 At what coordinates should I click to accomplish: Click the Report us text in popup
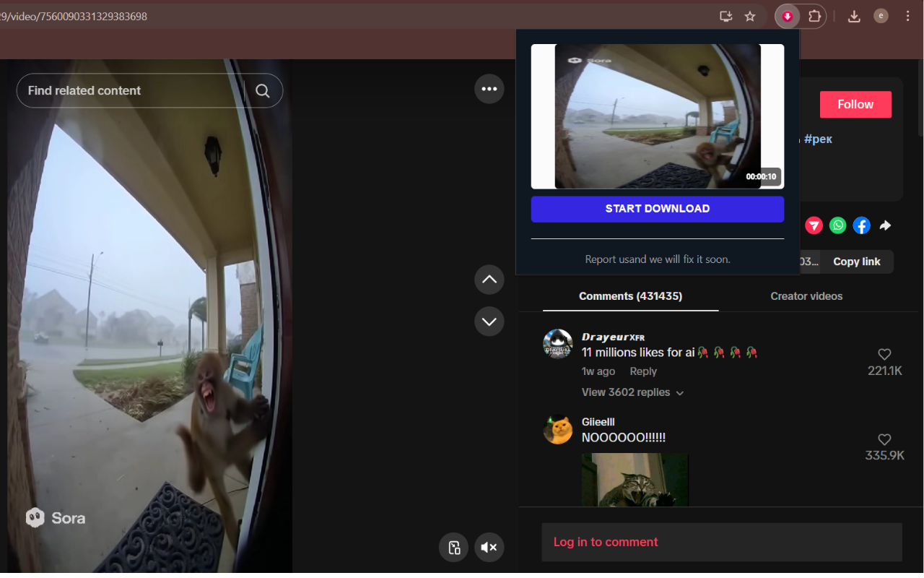pyautogui.click(x=658, y=259)
